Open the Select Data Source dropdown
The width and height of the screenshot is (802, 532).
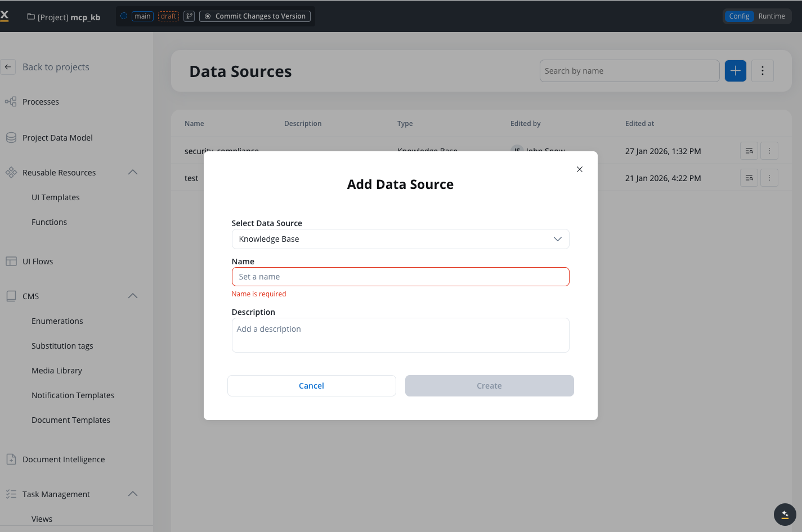400,239
